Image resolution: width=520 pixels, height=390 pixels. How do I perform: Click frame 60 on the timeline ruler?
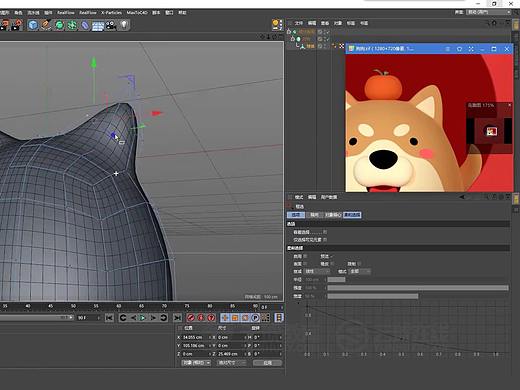coord(119,306)
